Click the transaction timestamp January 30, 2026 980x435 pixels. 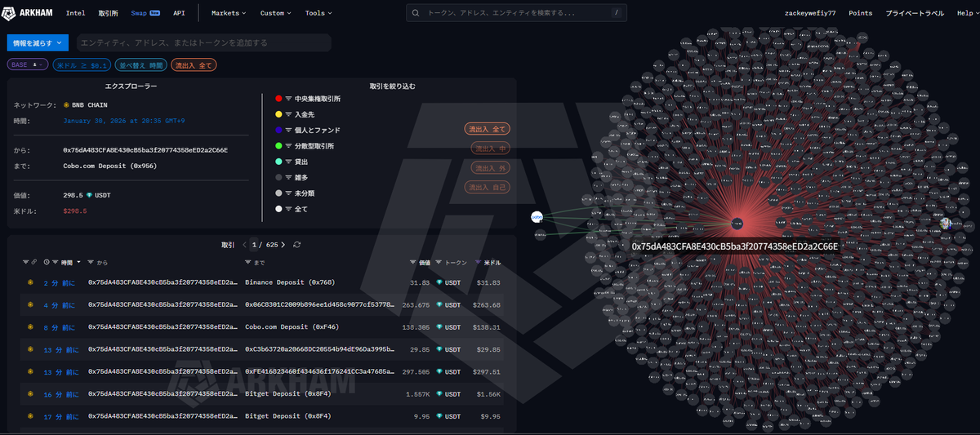(123, 120)
